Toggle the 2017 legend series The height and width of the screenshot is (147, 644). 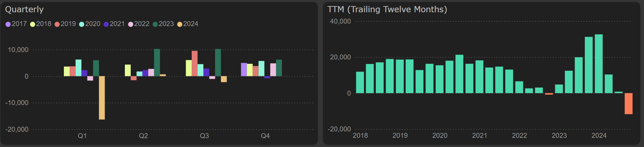[16, 24]
